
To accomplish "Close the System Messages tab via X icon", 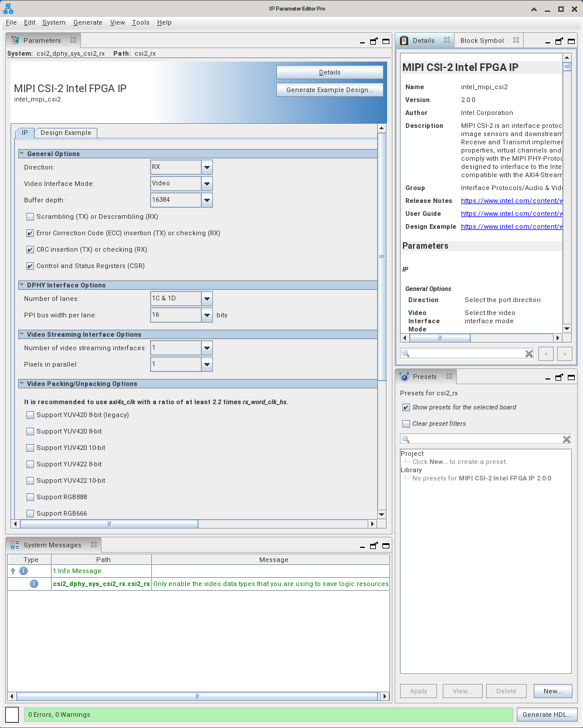I will [x=94, y=545].
